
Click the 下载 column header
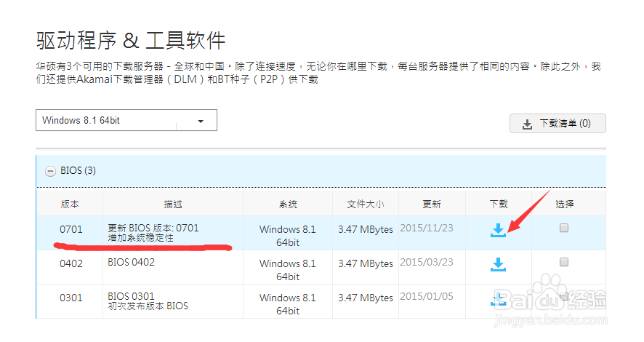click(x=499, y=204)
